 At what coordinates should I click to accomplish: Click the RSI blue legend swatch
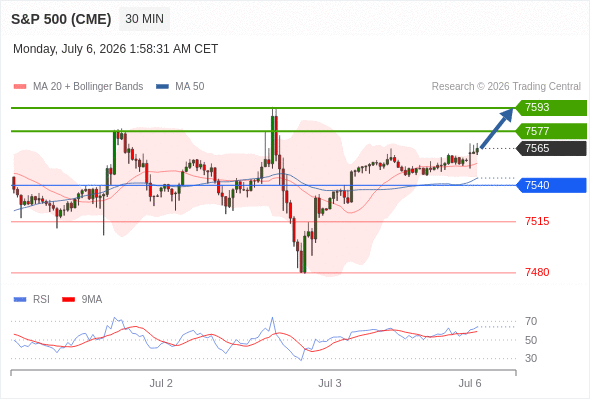(20, 300)
